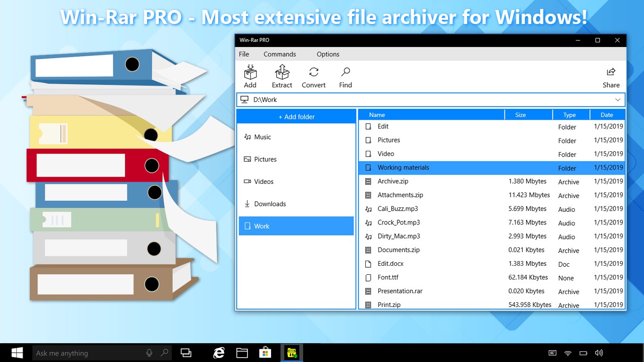644x362 pixels.
Task: Select the Print.zip file name
Action: pos(389,304)
